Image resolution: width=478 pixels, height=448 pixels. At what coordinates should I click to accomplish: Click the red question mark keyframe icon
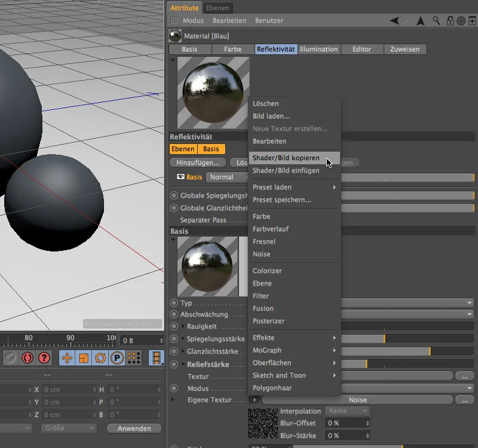(x=44, y=357)
